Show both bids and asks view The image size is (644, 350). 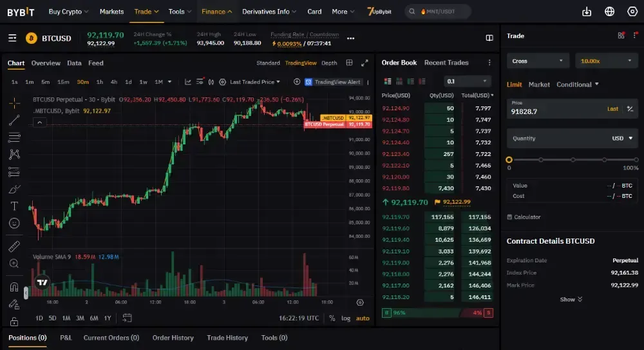387,81
